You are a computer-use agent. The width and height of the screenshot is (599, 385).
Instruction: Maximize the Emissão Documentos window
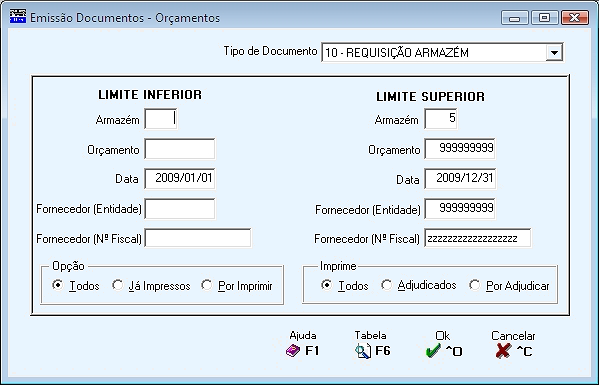(545, 18)
